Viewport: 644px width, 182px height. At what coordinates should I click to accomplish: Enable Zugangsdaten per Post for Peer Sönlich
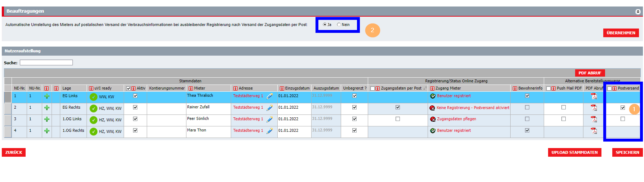coord(397,119)
